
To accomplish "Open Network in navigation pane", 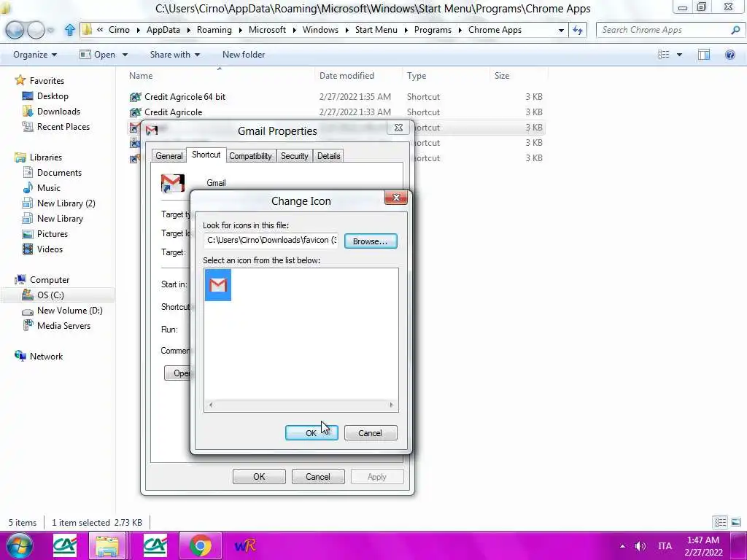I will [x=46, y=356].
